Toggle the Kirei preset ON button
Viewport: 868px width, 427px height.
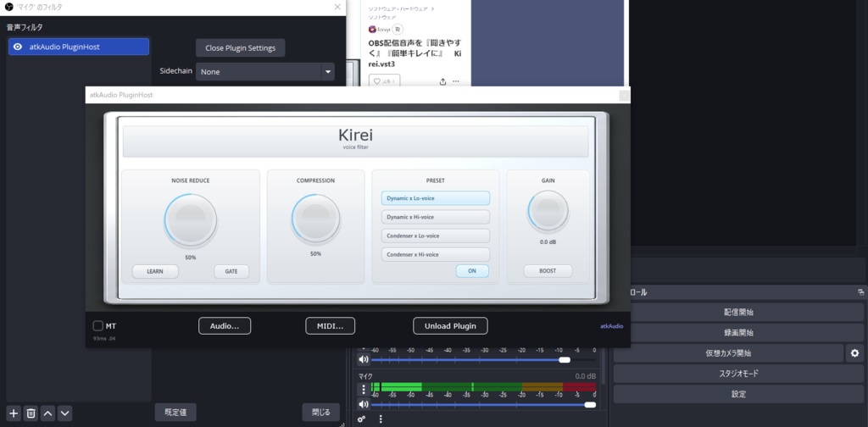click(x=472, y=271)
